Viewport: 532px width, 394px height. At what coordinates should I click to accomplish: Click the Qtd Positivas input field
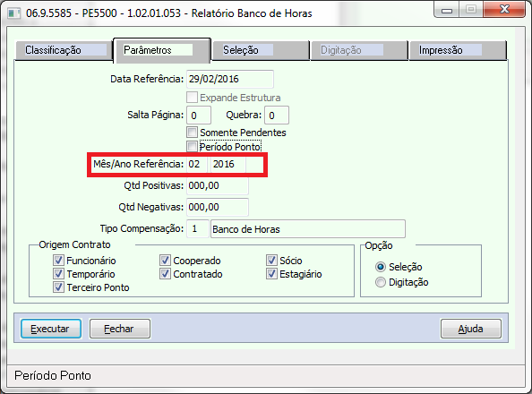pos(218,185)
